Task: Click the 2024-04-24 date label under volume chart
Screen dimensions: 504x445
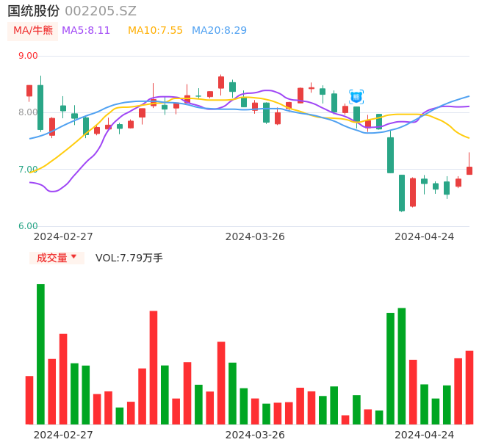Action: 425,434
